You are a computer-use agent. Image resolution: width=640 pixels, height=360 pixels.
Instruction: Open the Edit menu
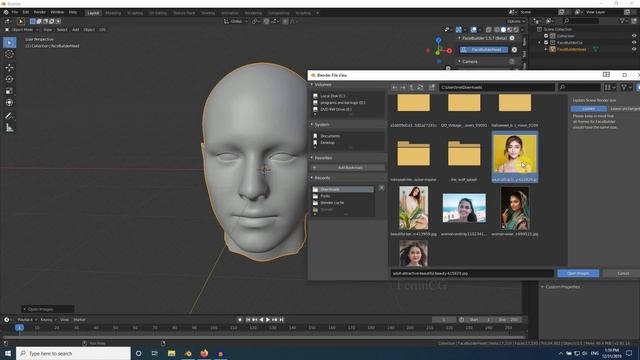(26, 12)
